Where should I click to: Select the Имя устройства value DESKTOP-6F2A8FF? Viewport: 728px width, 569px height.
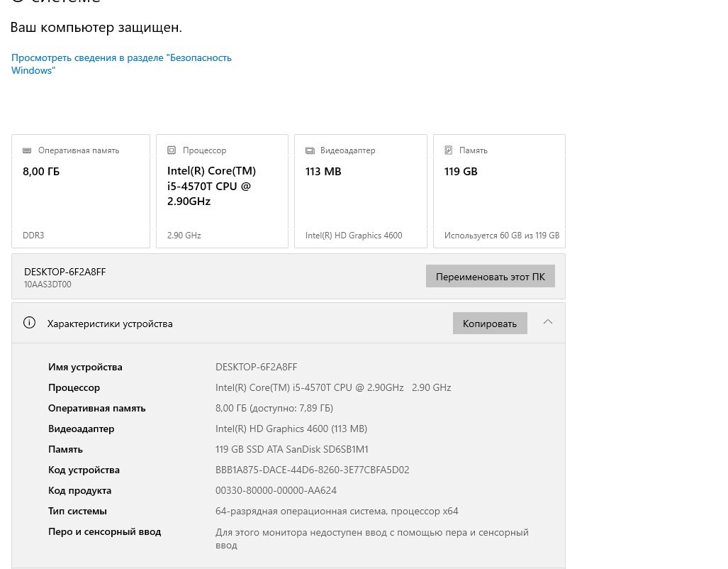tap(257, 368)
